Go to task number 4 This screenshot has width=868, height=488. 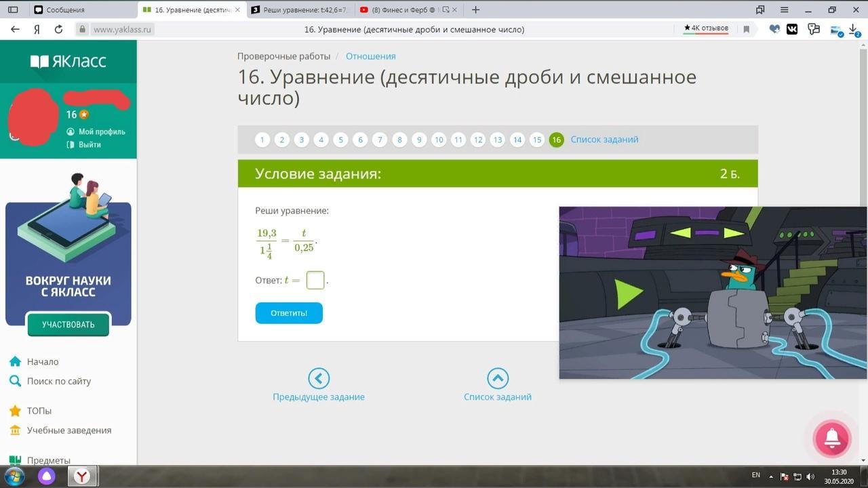321,140
